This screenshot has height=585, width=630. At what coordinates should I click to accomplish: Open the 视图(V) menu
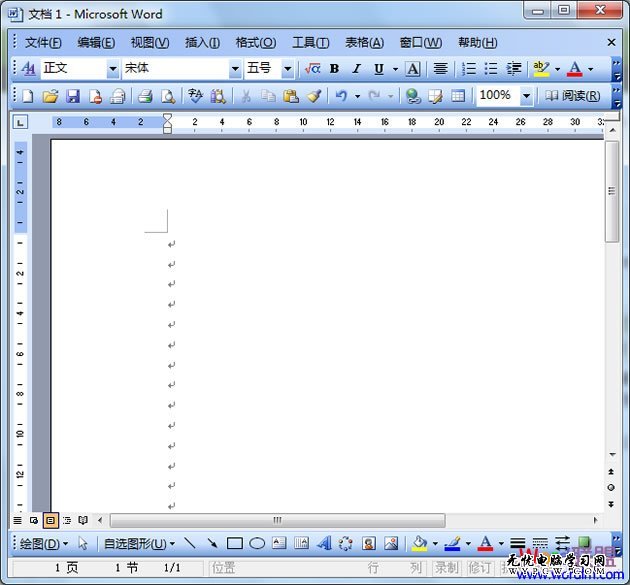click(x=150, y=42)
